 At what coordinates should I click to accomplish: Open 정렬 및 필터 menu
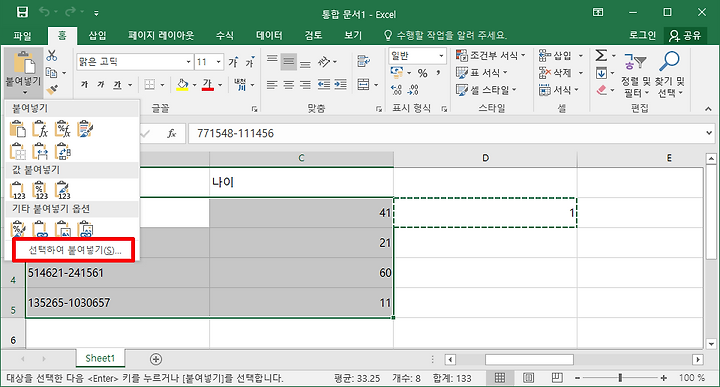tap(636, 75)
